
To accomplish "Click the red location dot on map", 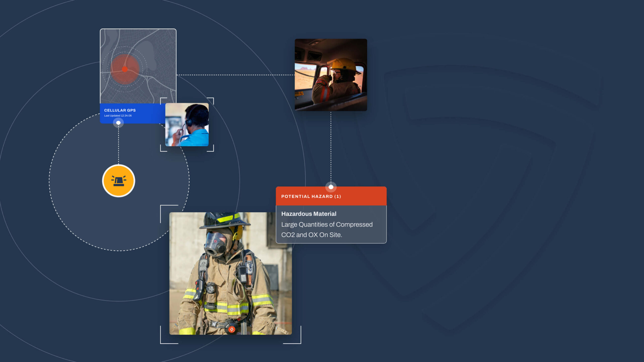I will coord(125,69).
